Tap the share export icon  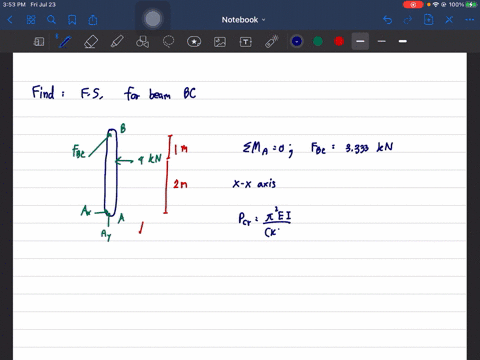pos(93,20)
